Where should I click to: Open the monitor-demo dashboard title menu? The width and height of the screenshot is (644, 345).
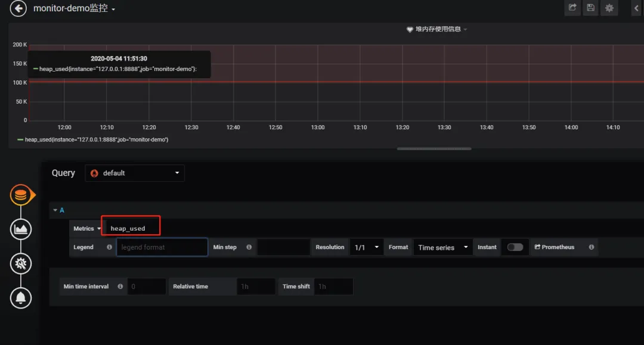75,8
